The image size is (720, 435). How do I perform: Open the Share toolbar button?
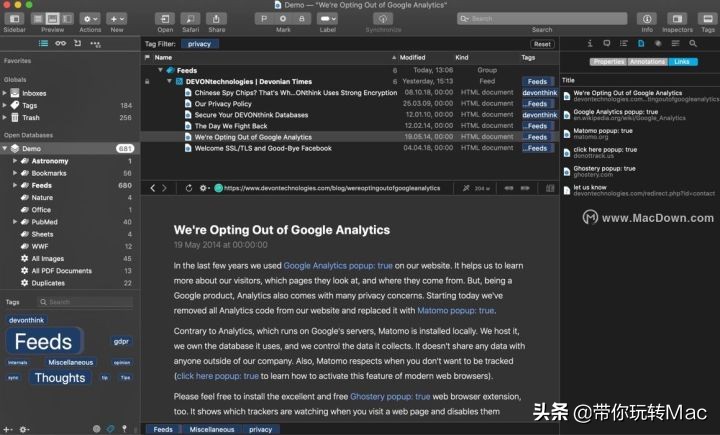click(x=217, y=18)
